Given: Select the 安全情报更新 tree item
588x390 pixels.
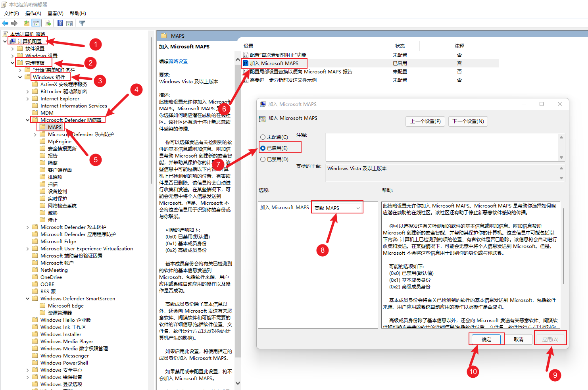Looking at the screenshot, I should coord(62,148).
